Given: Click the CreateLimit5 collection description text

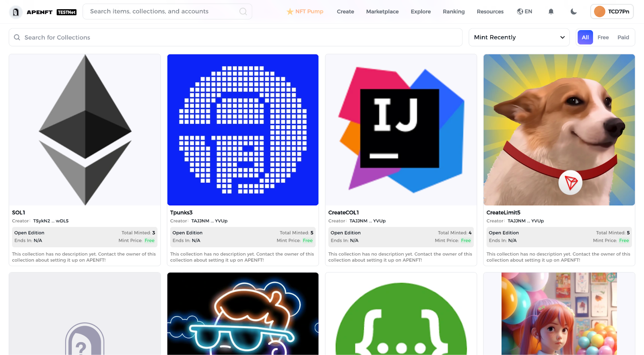Looking at the screenshot, I should [x=558, y=257].
